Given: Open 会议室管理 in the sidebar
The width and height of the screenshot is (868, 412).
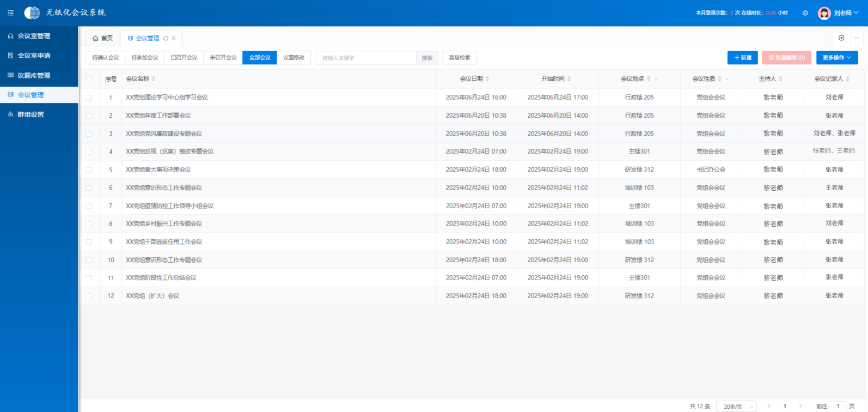Looking at the screenshot, I should [x=39, y=36].
